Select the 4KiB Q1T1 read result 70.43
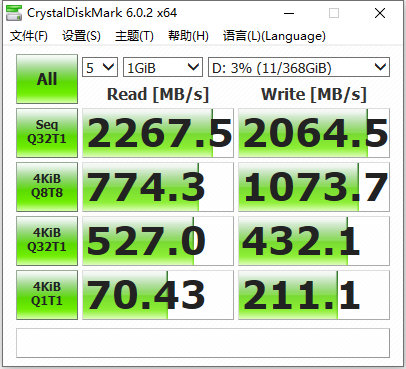Image resolution: width=406 pixels, height=369 pixels. pos(158,295)
